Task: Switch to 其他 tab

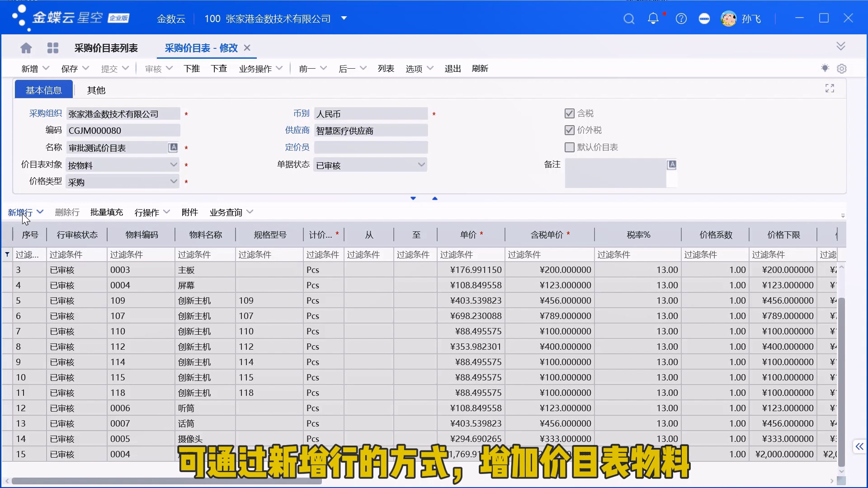Action: 96,90
